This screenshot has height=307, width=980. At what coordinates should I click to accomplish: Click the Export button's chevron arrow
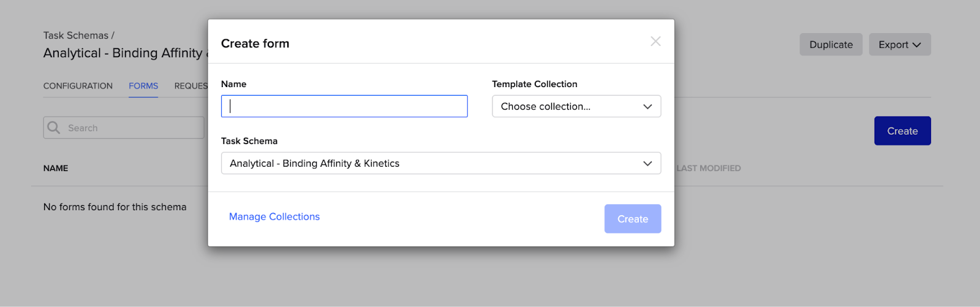click(x=917, y=45)
